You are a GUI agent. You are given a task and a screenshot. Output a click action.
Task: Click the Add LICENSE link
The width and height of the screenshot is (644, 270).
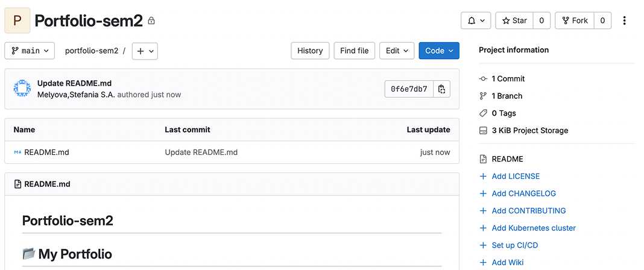(516, 176)
